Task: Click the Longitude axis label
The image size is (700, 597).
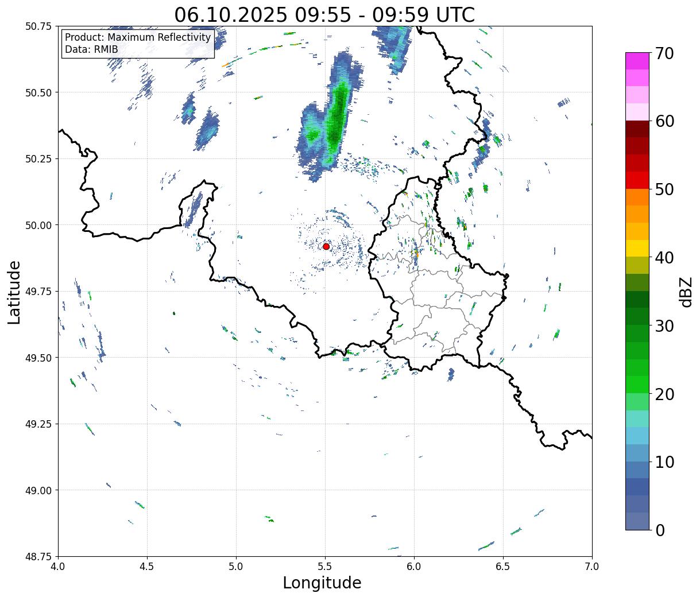Action: click(322, 583)
